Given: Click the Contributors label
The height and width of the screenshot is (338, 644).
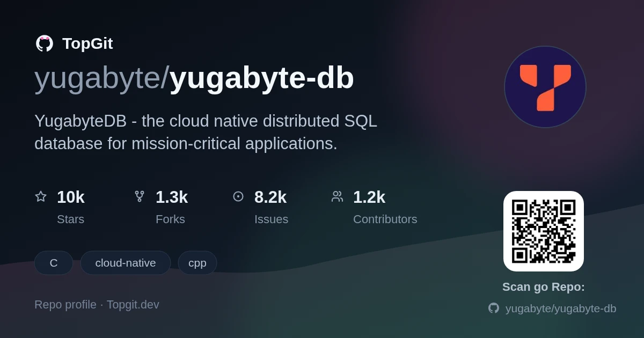Looking at the screenshot, I should [385, 219].
